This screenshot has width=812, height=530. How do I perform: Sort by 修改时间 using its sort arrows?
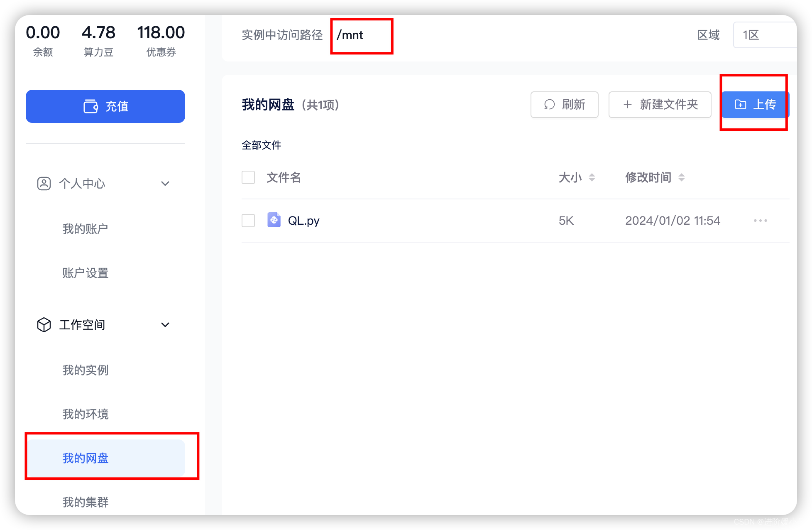(x=682, y=177)
